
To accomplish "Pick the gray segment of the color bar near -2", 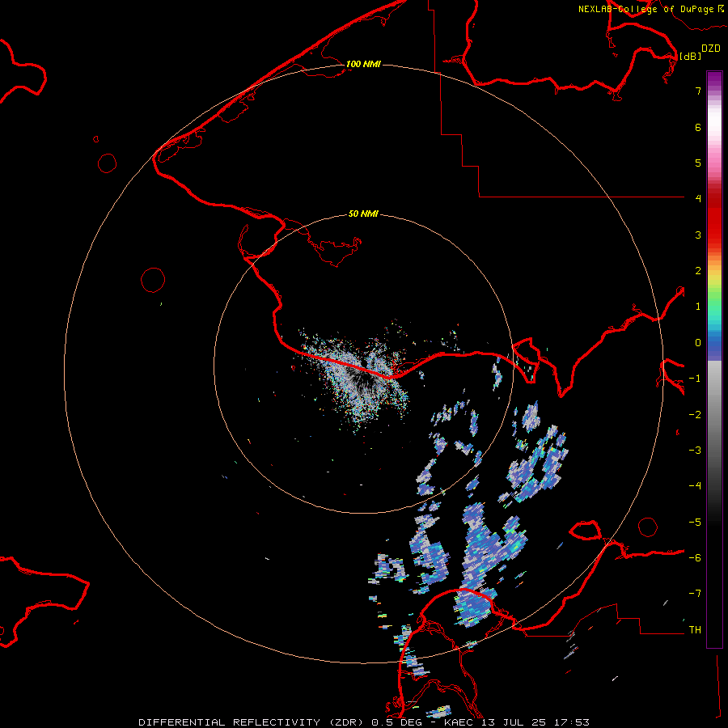I will [714, 415].
